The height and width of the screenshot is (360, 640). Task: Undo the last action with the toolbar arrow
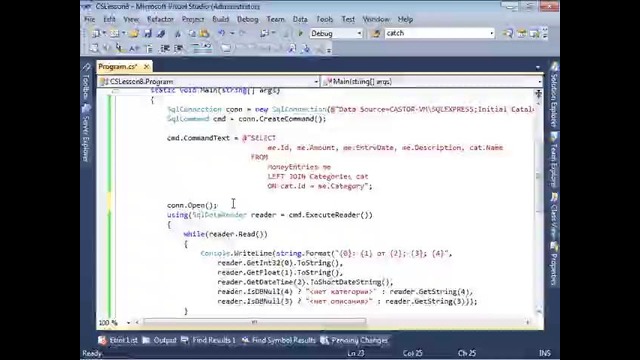221,33
